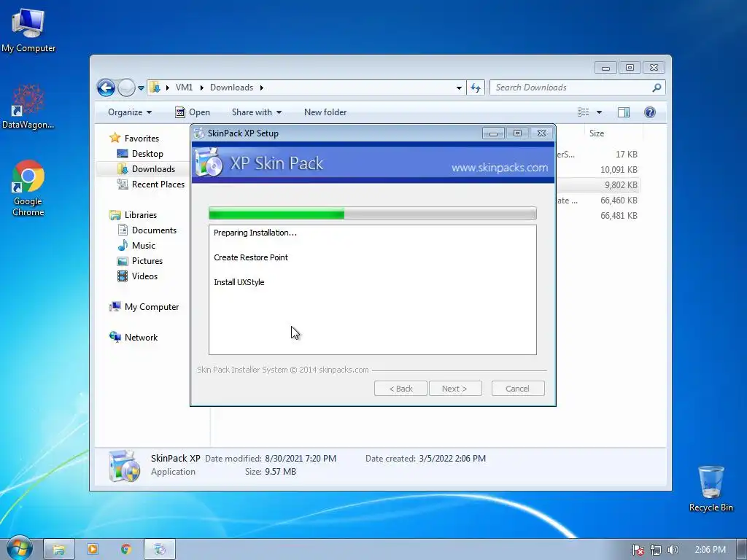Click the Install UXStyle log line
The image size is (747, 560).
(x=239, y=282)
